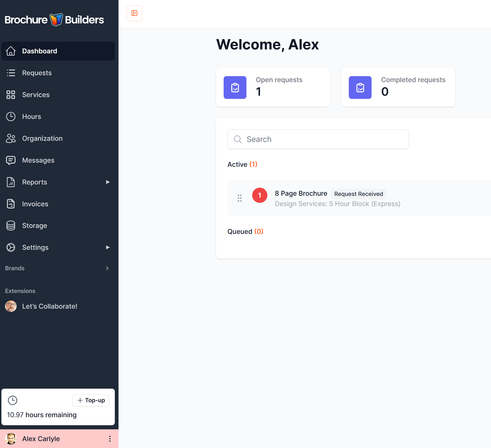
Task: Open the 8 Page Brochure request
Action: (301, 193)
